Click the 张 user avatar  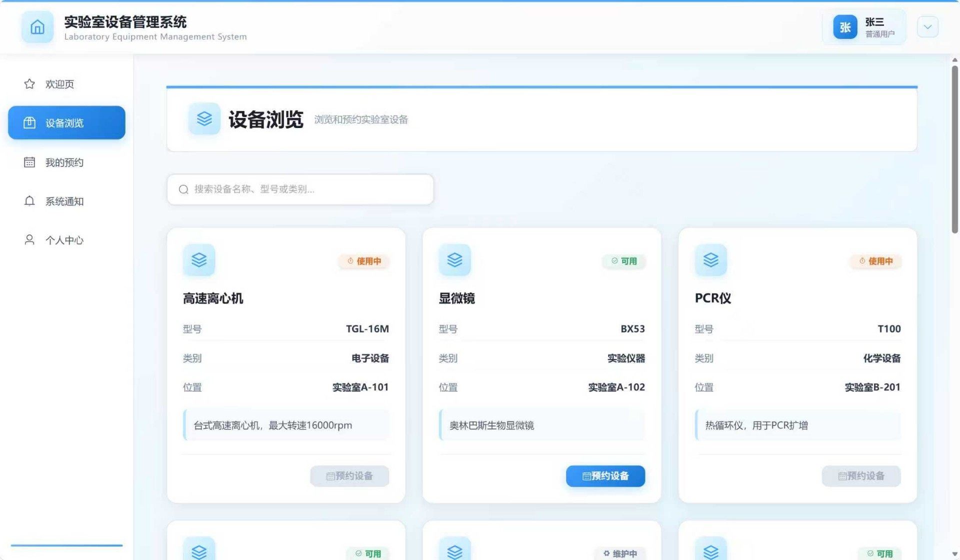(x=845, y=27)
